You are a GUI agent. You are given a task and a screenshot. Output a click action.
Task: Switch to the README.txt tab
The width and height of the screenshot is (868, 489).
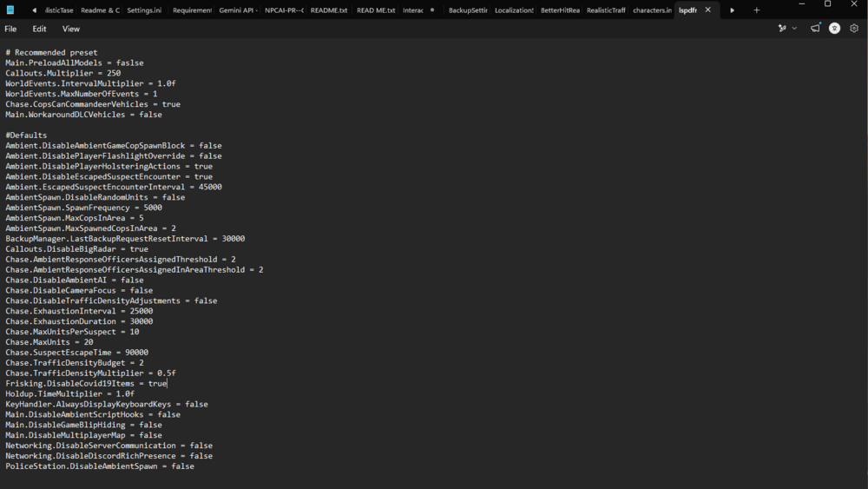point(329,10)
